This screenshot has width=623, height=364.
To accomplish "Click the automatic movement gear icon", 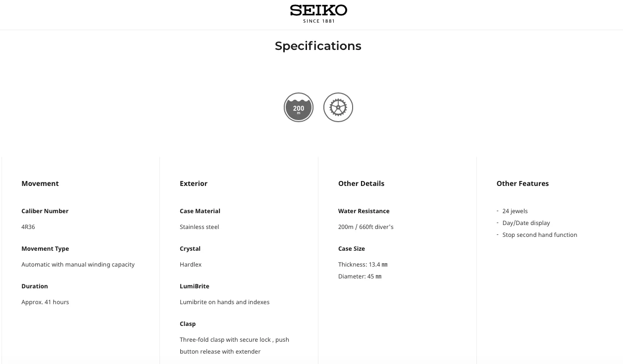I will [x=338, y=107].
